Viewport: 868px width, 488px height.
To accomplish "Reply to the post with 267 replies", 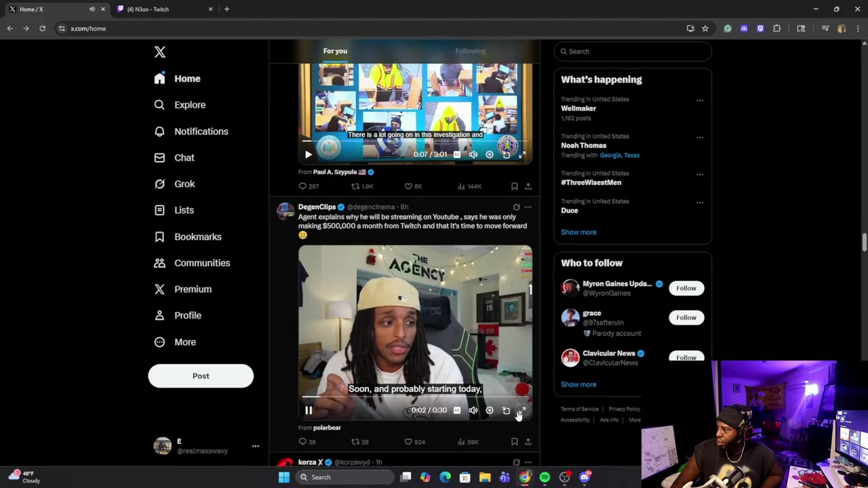I will (309, 186).
